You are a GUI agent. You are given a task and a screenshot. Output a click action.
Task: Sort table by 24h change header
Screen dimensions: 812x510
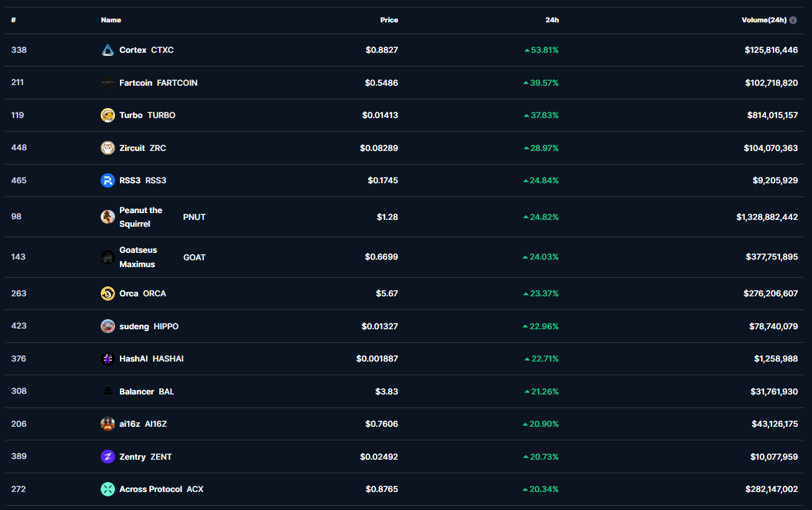tap(551, 20)
